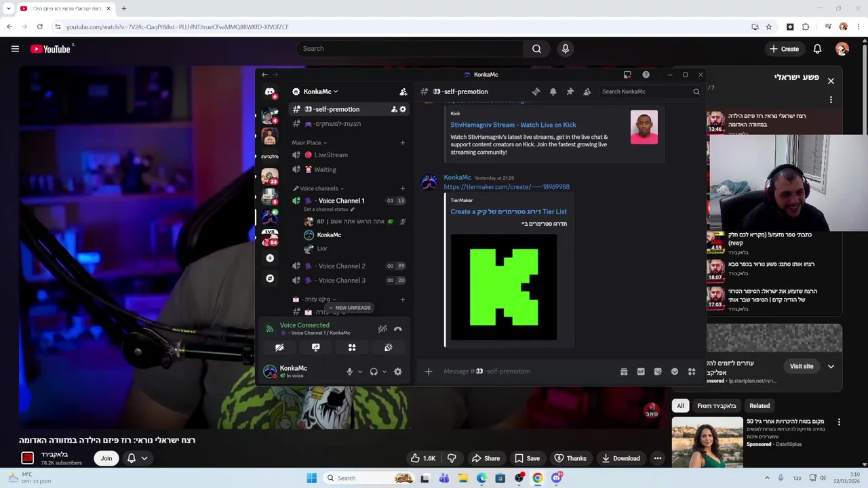The height and width of the screenshot is (488, 868).
Task: Open Discord direct messages home icon
Action: point(270,91)
